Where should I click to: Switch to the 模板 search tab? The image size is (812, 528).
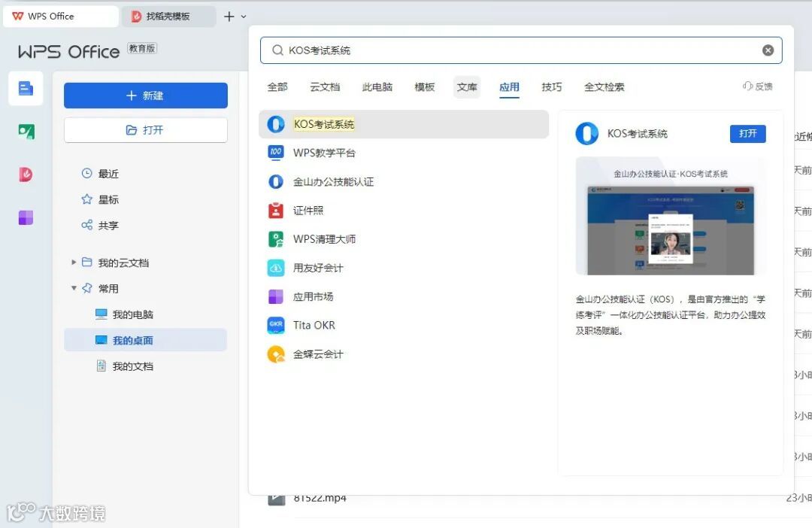click(x=425, y=87)
